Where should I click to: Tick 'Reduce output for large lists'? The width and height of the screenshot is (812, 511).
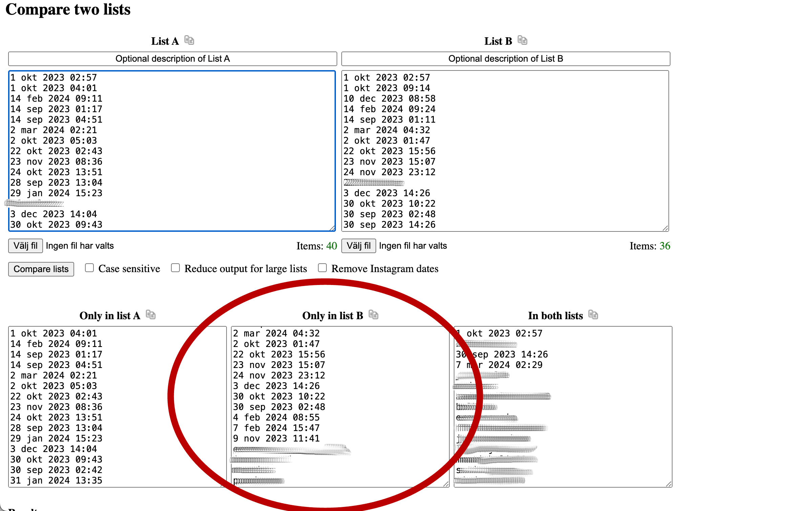(x=175, y=268)
